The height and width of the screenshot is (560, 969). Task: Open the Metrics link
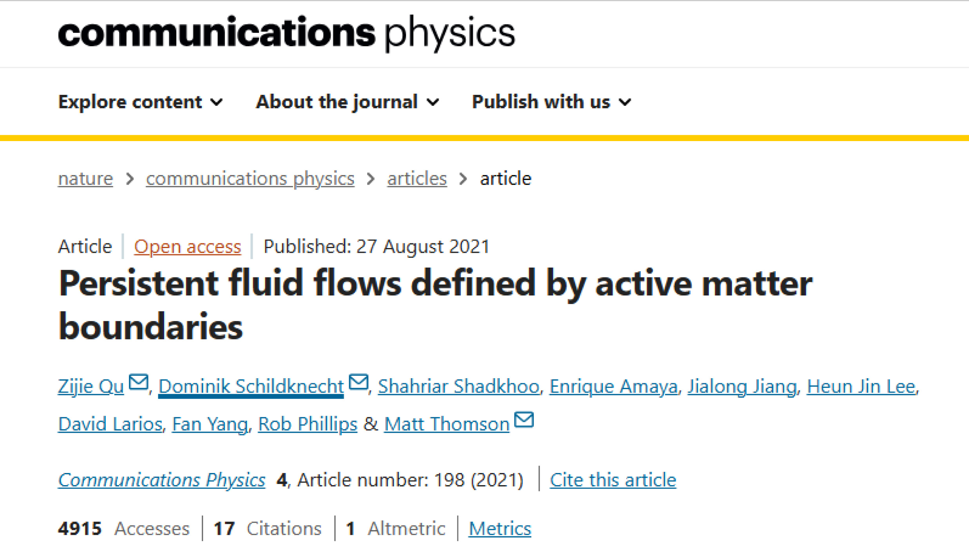click(x=500, y=528)
